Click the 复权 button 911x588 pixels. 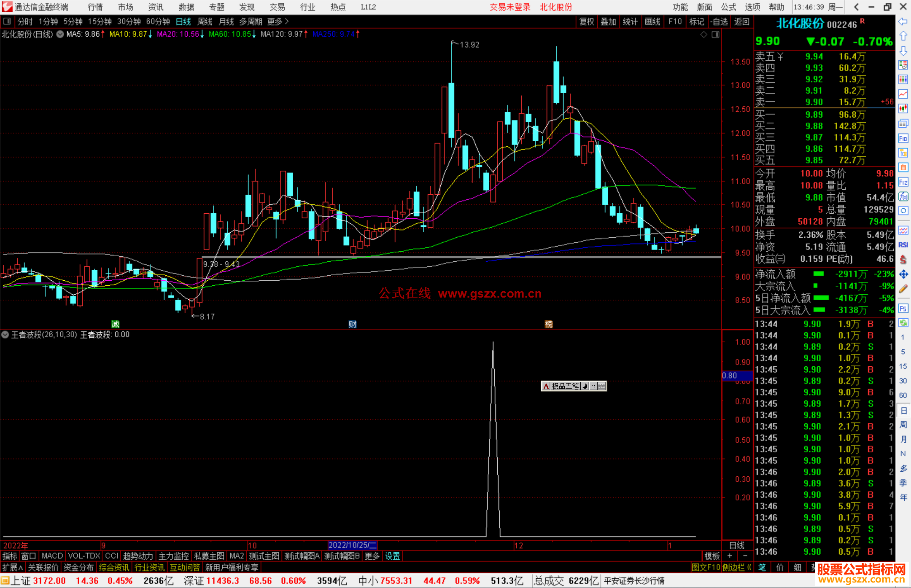pyautogui.click(x=586, y=21)
